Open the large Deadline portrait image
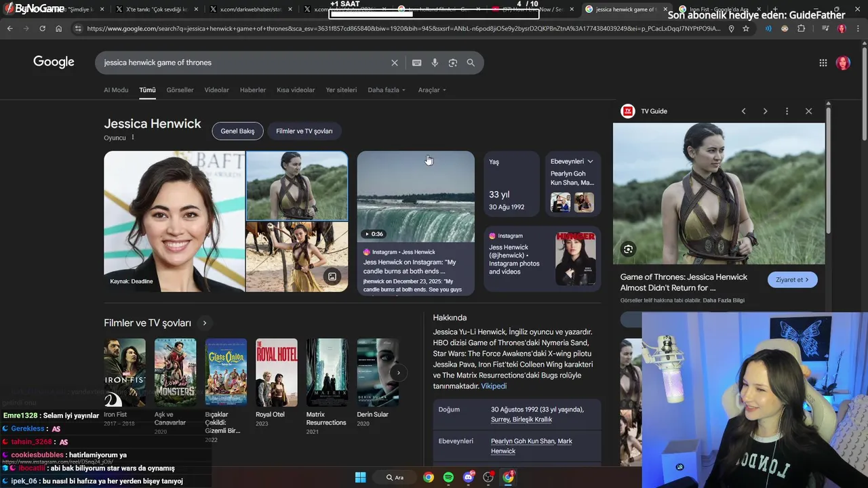Screen dimensions: 868x488 pos(174,221)
